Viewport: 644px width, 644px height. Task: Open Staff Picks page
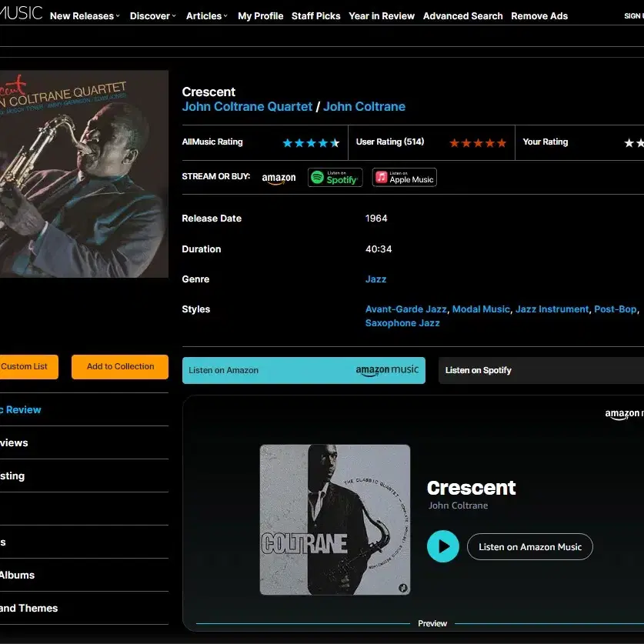[x=315, y=16]
